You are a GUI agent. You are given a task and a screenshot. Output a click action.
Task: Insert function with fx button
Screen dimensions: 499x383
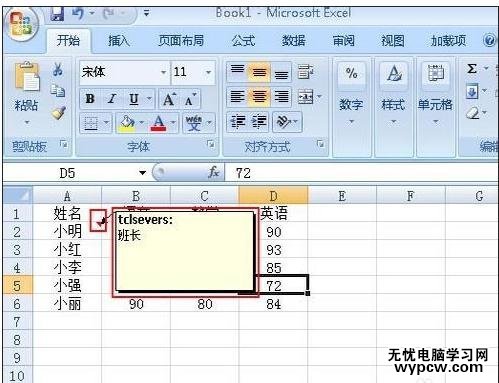213,173
